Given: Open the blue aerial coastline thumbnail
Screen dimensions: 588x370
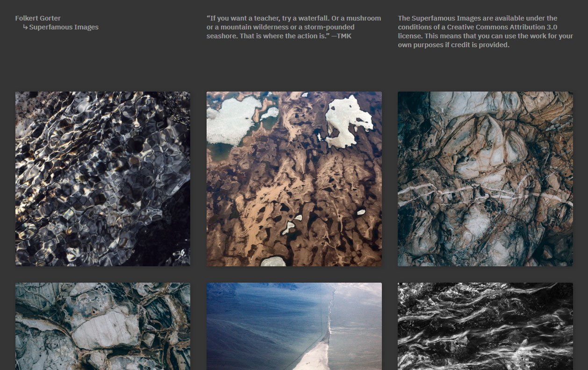Looking at the screenshot, I should (294, 326).
